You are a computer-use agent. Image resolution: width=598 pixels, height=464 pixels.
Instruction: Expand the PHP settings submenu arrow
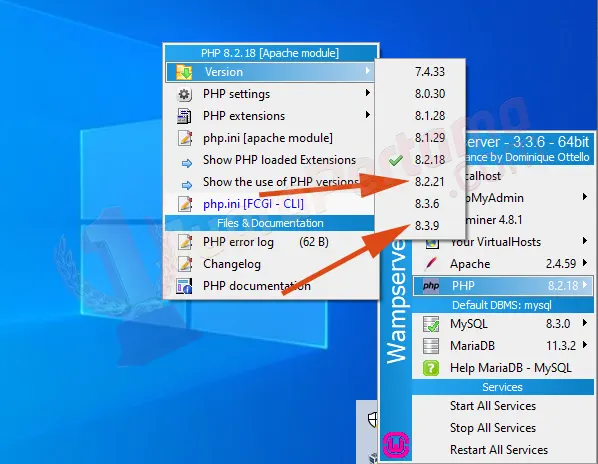click(x=367, y=93)
